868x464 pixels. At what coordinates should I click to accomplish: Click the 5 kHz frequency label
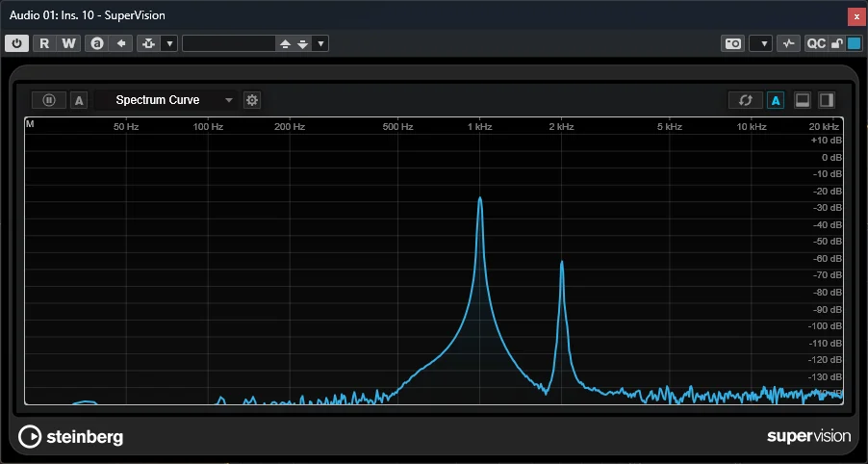[669, 127]
